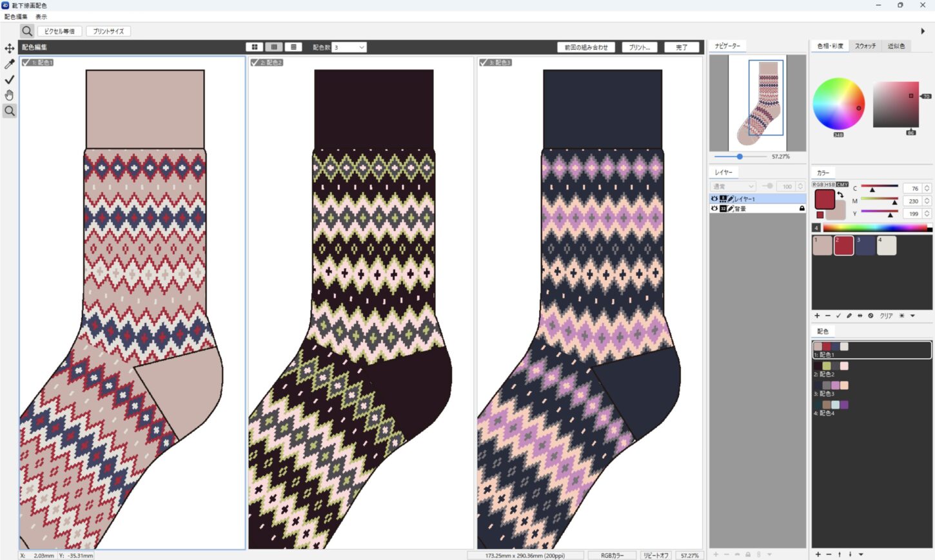This screenshot has width=935, height=560.
Task: Click the checkmark tool in left toolbar
Action: [9, 79]
